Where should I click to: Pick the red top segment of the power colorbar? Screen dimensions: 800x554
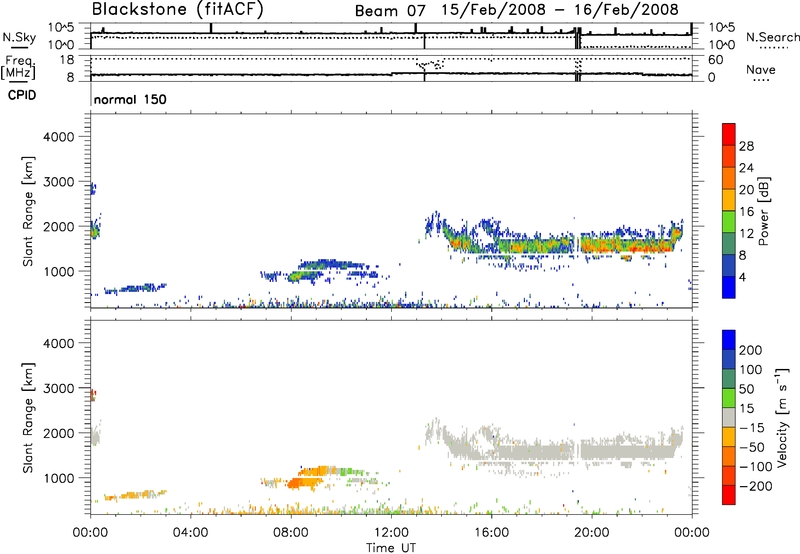tap(729, 134)
